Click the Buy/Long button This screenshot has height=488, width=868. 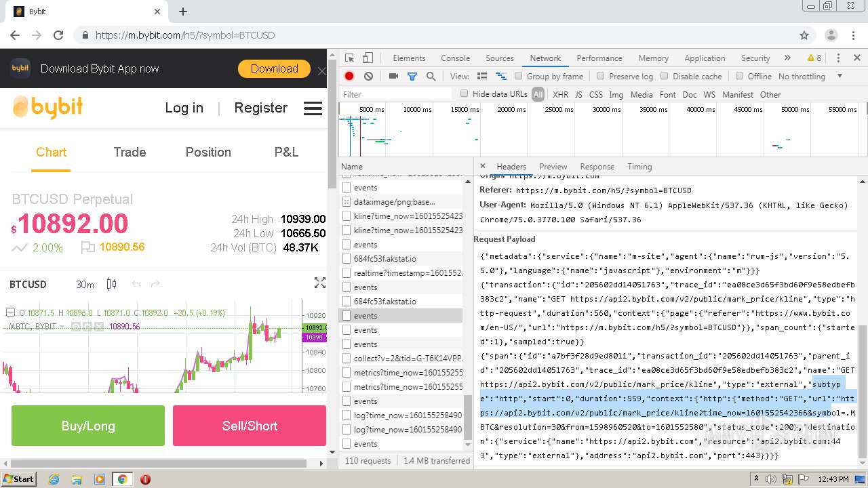(x=88, y=426)
